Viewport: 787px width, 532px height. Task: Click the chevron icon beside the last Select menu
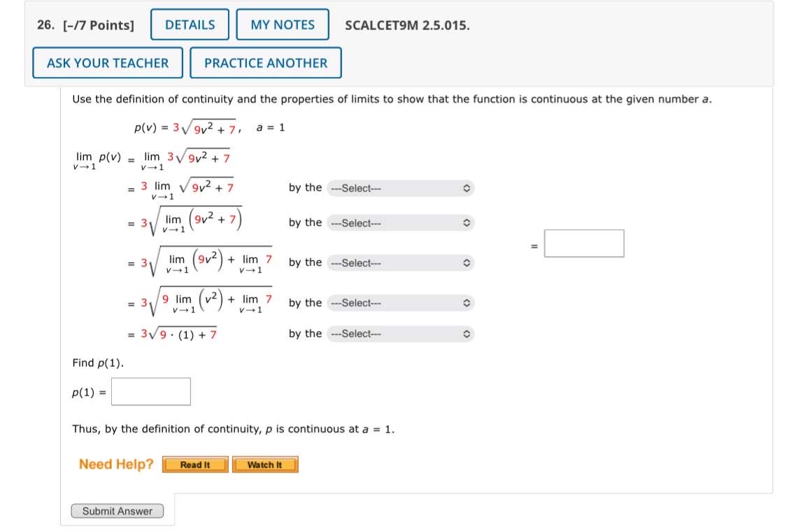[468, 333]
